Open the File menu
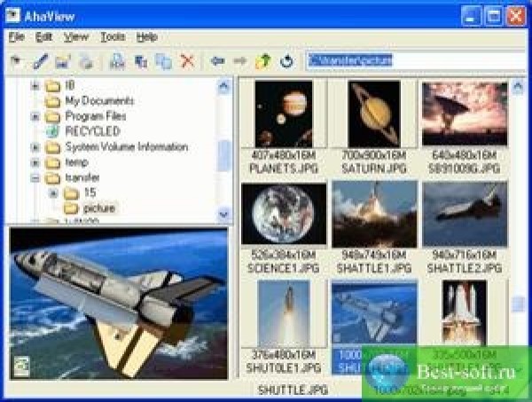This screenshot has height=402, width=532. click(x=16, y=36)
